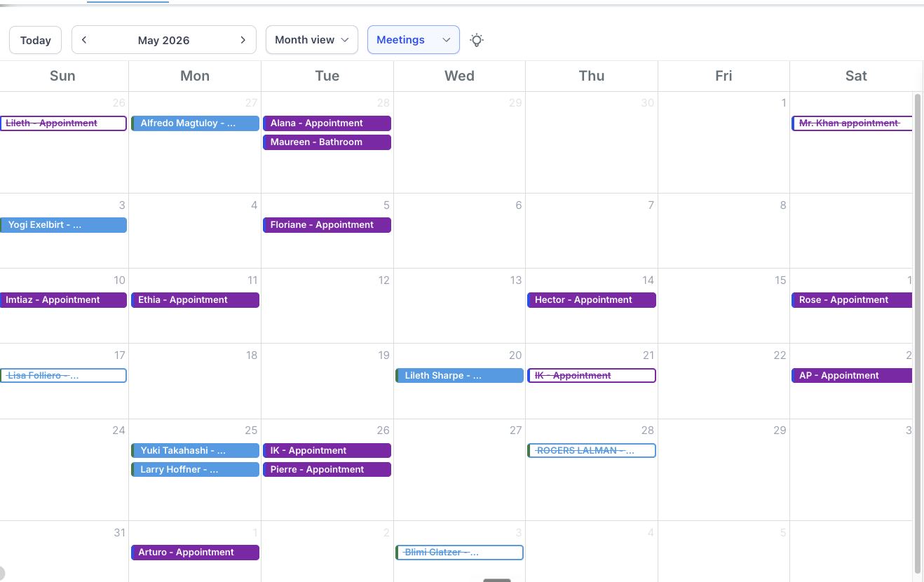Open Lisa Folliero event
Screen dimensions: 924x582
(63, 376)
